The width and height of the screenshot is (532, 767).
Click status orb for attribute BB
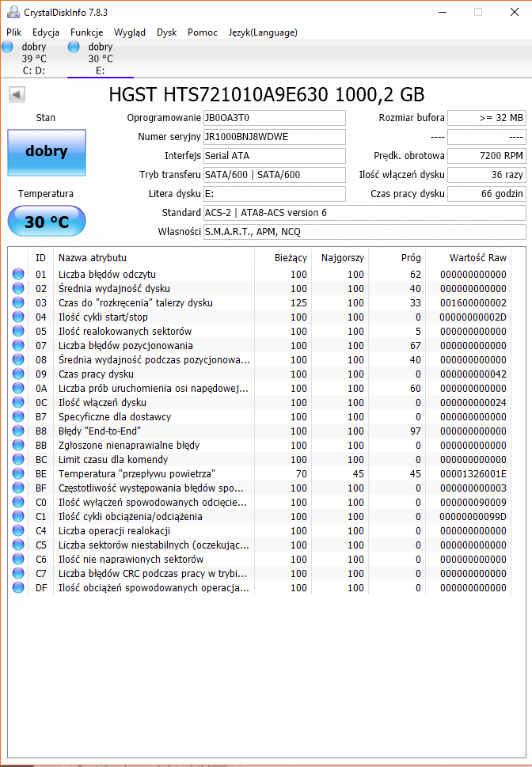click(x=18, y=445)
